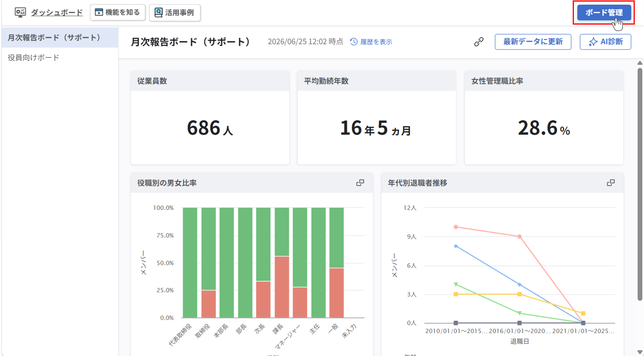The height and width of the screenshot is (356, 644).
Task: Click the blue diamond point at 8人
Action: [455, 246]
